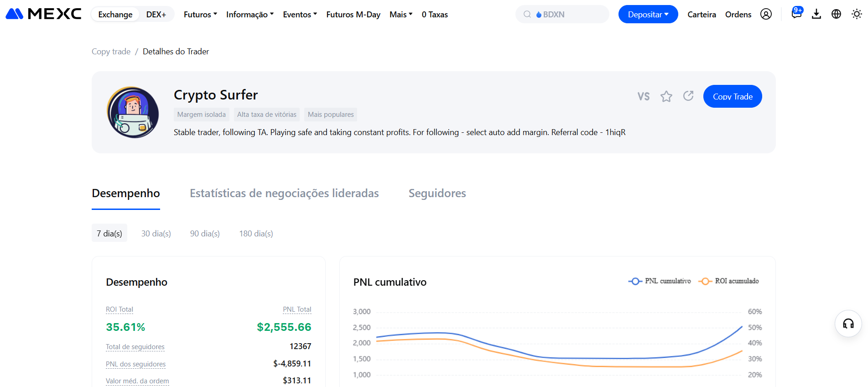Click Crypto Surfer astronaut avatar

[133, 112]
